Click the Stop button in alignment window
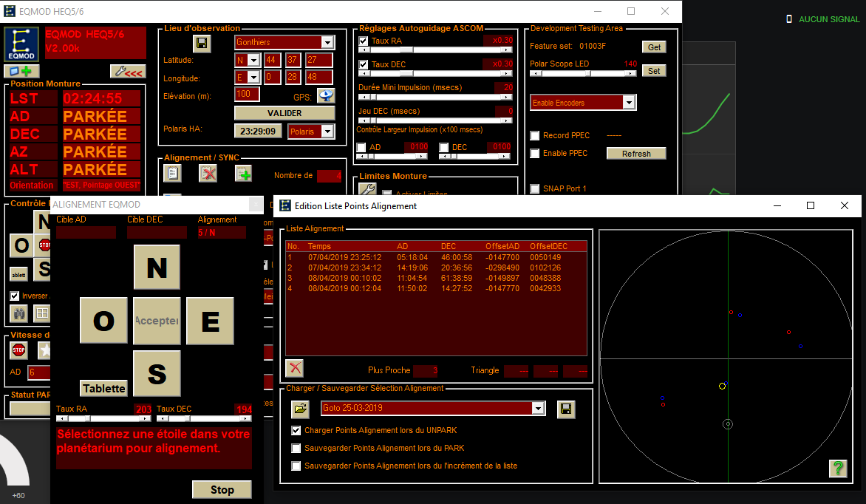Viewport: 866px width, 504px height. (222, 490)
